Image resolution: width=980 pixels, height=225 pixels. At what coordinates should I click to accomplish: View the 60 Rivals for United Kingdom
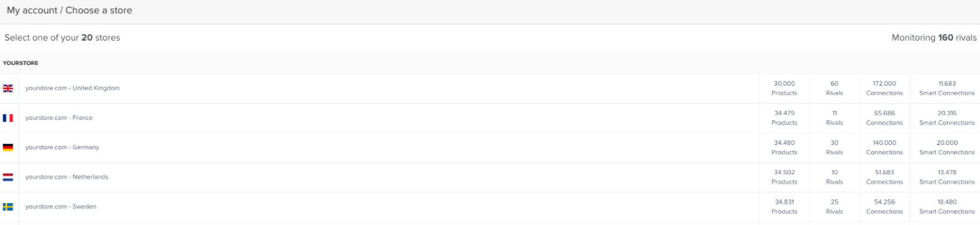[x=835, y=88]
